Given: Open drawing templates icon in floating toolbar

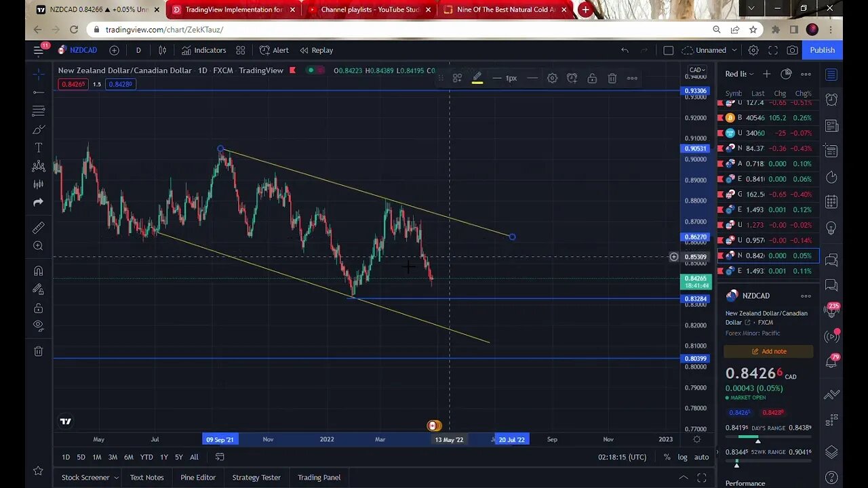Looking at the screenshot, I should click(458, 79).
